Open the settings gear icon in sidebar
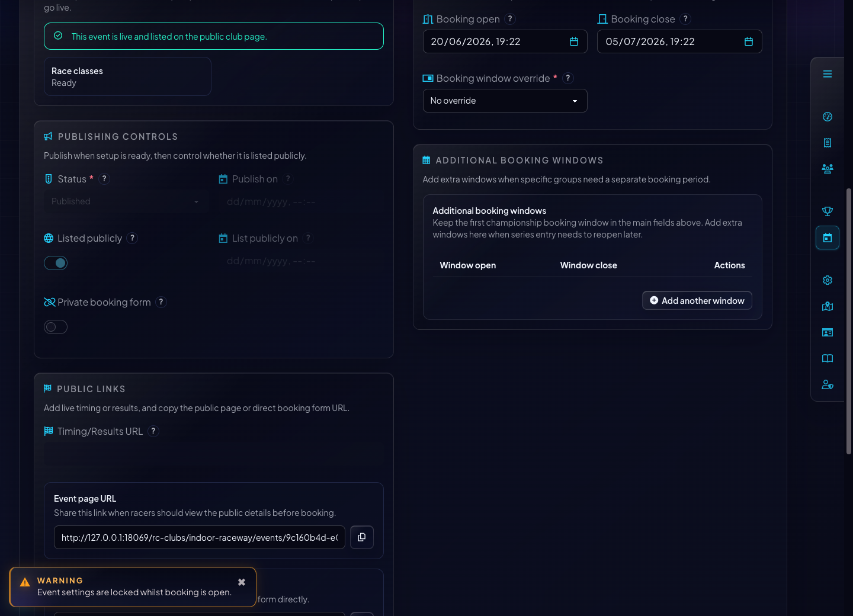The height and width of the screenshot is (616, 853). click(x=828, y=280)
